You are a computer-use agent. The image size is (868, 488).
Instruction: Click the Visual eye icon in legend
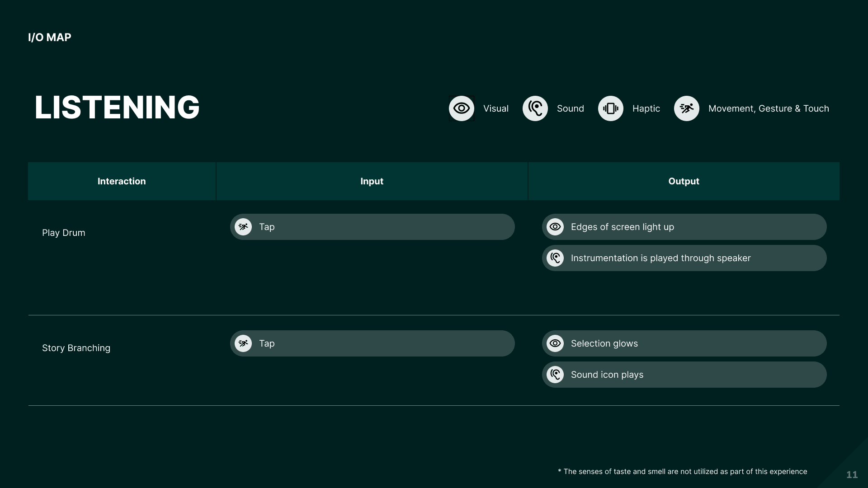click(x=461, y=108)
